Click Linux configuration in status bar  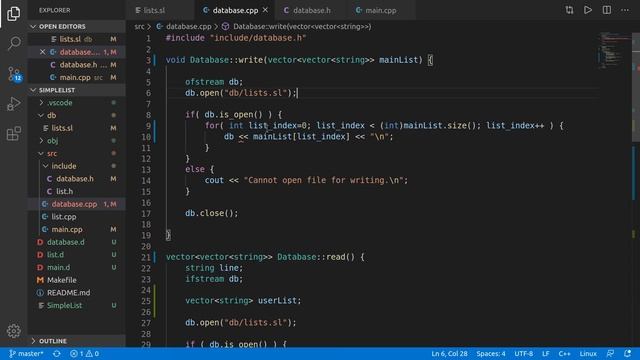[x=588, y=353]
